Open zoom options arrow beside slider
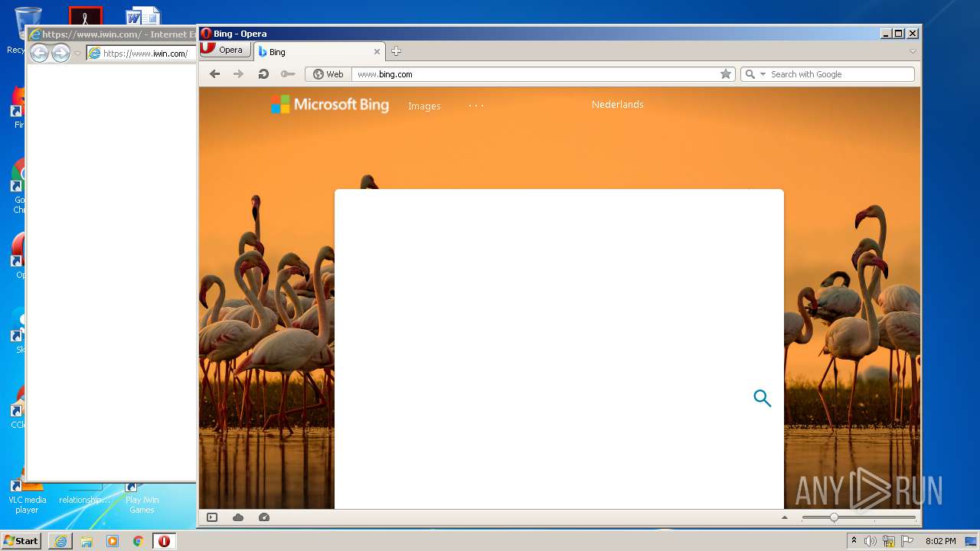Image resolution: width=980 pixels, height=551 pixels. pos(784,517)
